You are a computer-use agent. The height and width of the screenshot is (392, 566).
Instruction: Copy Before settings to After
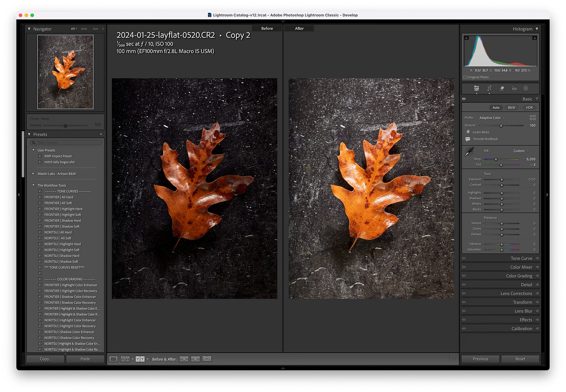[184, 359]
